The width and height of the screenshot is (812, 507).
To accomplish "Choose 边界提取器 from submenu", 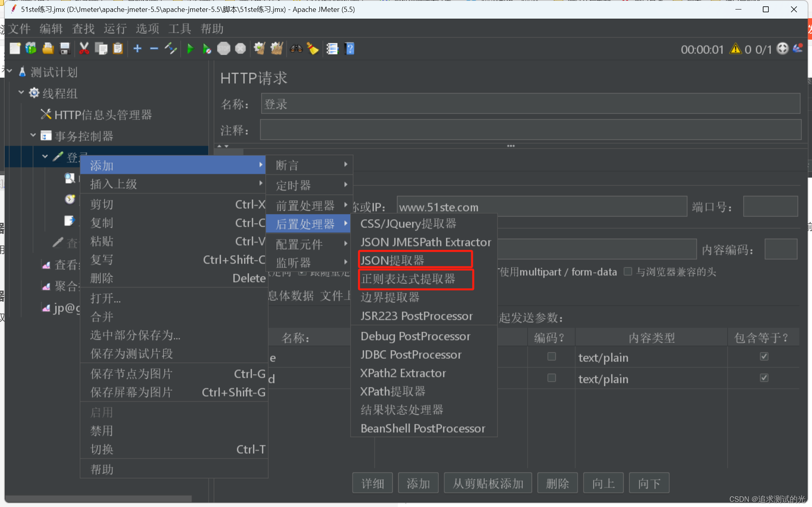I will pos(424,297).
